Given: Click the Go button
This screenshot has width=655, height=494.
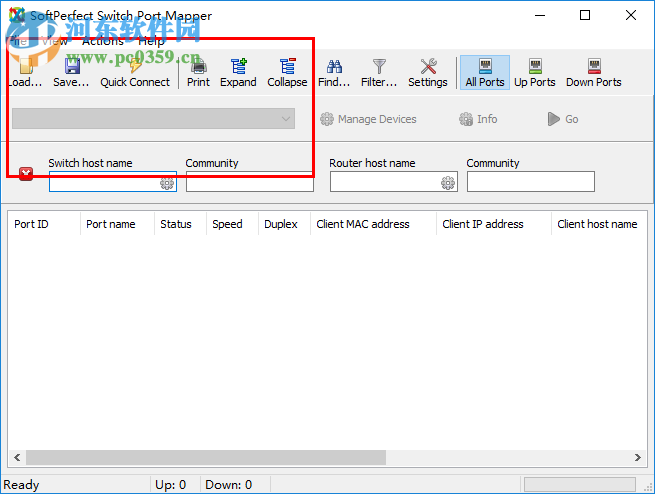Looking at the screenshot, I should [x=563, y=119].
